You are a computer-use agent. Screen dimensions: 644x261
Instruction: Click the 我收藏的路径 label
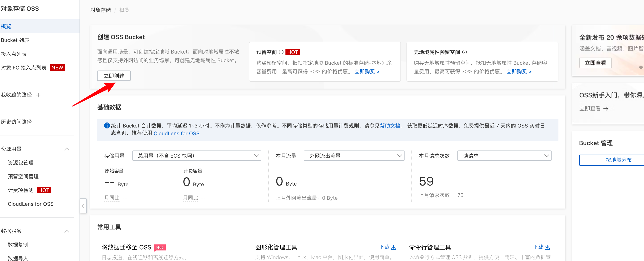pyautogui.click(x=16, y=95)
